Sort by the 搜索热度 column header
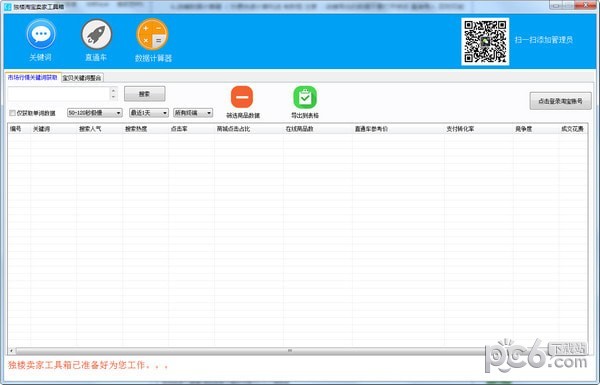The image size is (600, 385). coord(145,129)
